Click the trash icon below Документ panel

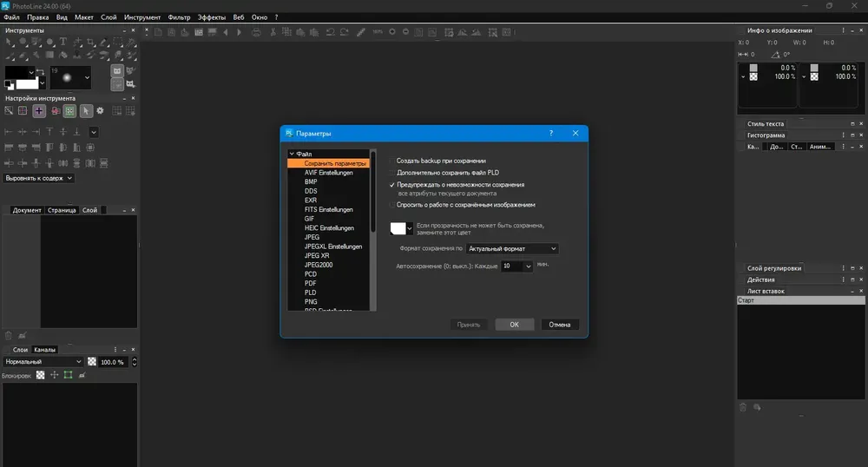click(9, 335)
